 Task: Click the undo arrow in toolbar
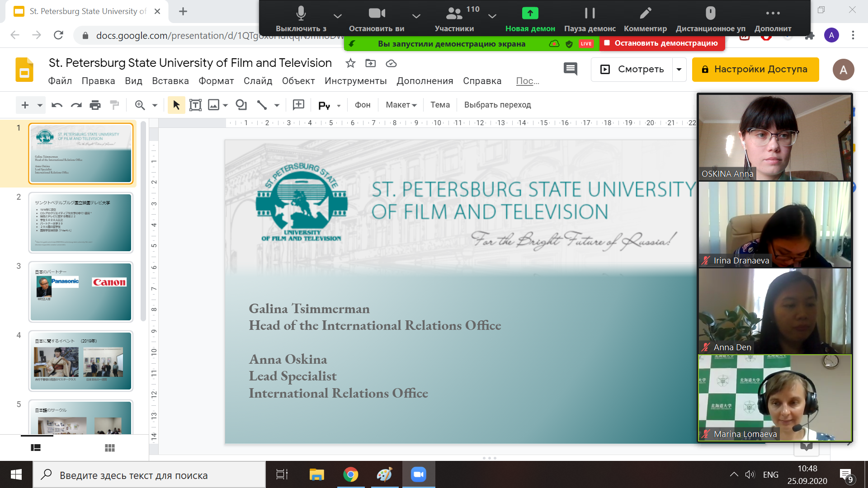tap(57, 105)
